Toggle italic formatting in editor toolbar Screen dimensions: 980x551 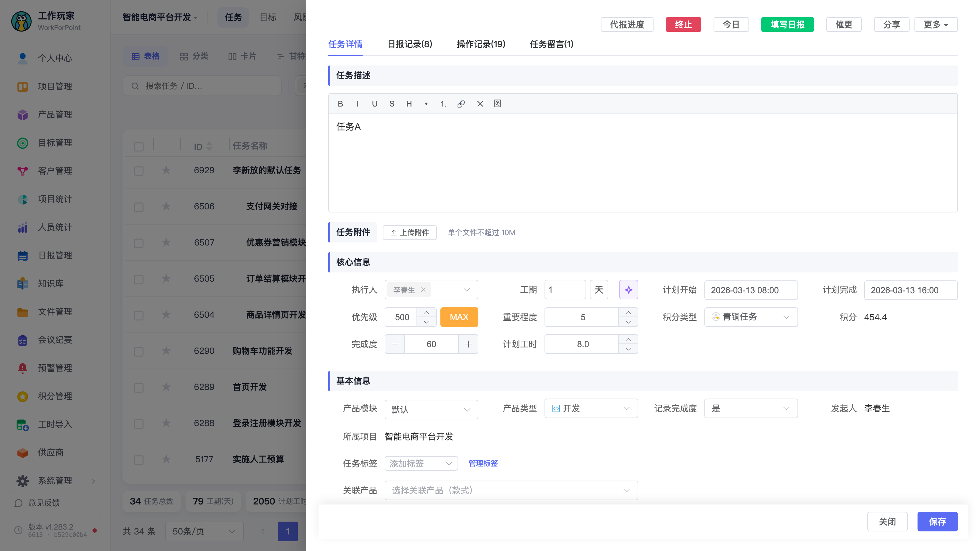(357, 103)
